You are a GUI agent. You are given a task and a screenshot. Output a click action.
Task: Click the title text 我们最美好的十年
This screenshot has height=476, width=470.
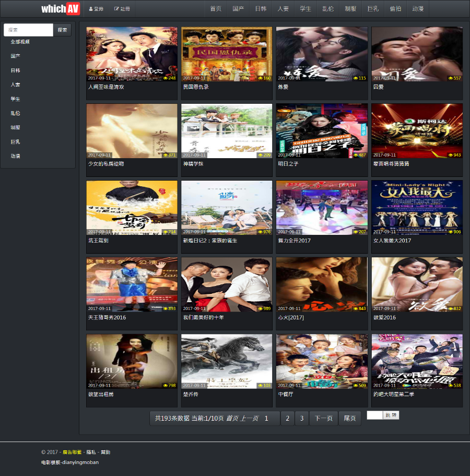tap(203, 317)
